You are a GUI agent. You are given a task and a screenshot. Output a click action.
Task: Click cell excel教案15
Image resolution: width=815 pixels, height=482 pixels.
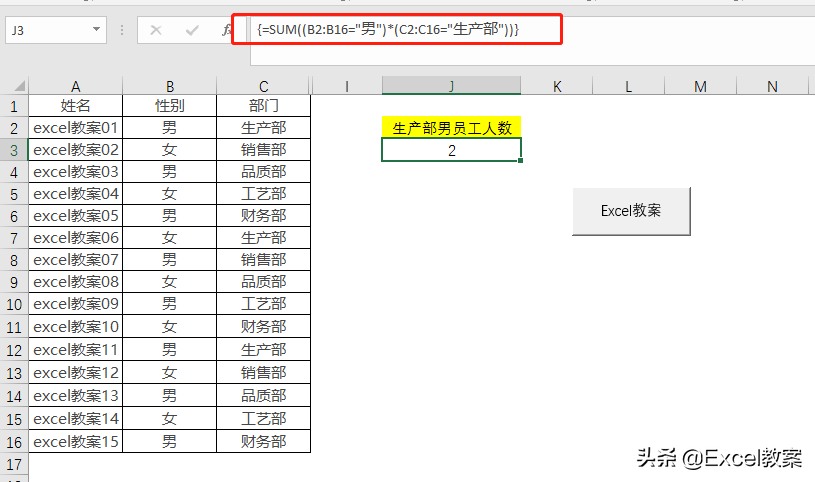[75, 441]
